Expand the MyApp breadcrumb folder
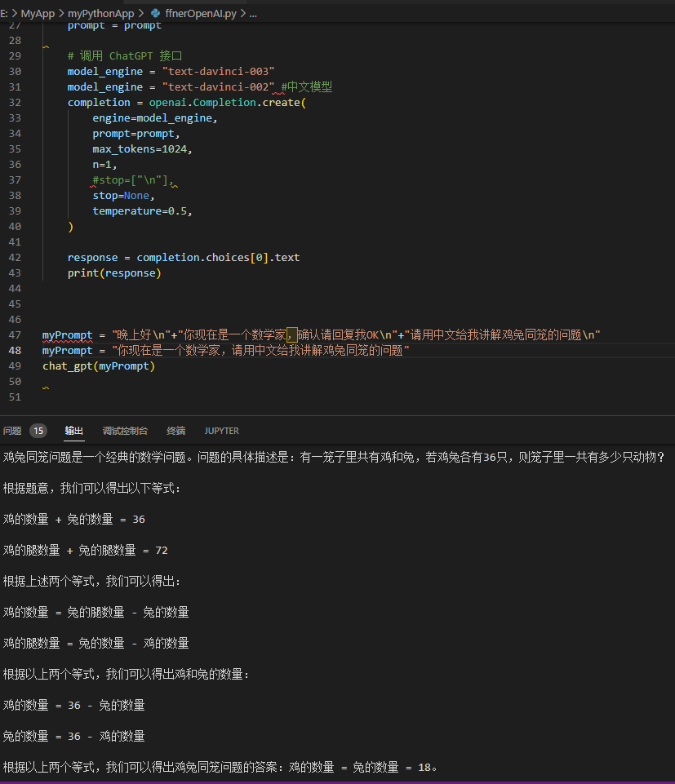The height and width of the screenshot is (784, 675). pos(38,14)
